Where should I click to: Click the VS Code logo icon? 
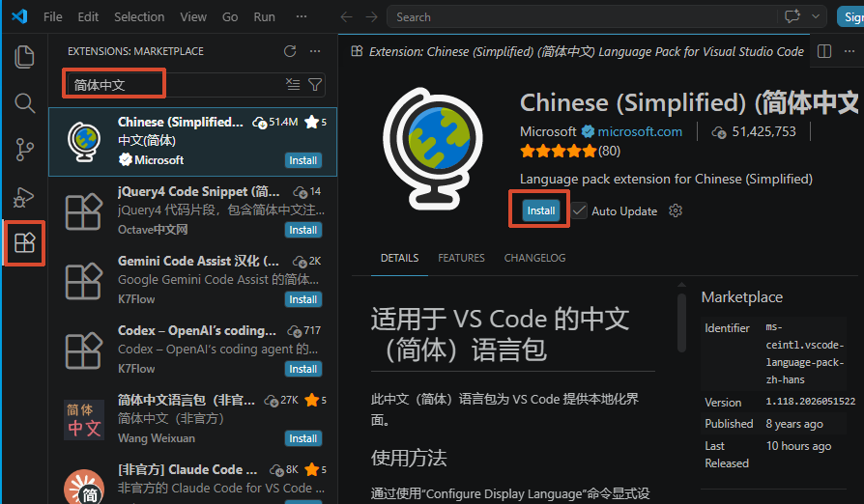pos(19,16)
